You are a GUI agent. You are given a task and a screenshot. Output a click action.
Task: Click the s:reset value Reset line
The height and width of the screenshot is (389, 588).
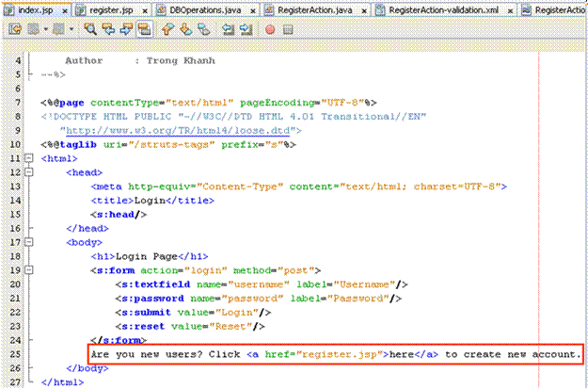coord(190,326)
